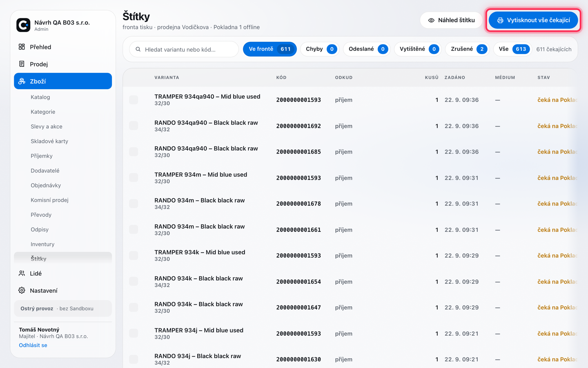Click the Odhlásit se link
588x368 pixels.
point(33,345)
